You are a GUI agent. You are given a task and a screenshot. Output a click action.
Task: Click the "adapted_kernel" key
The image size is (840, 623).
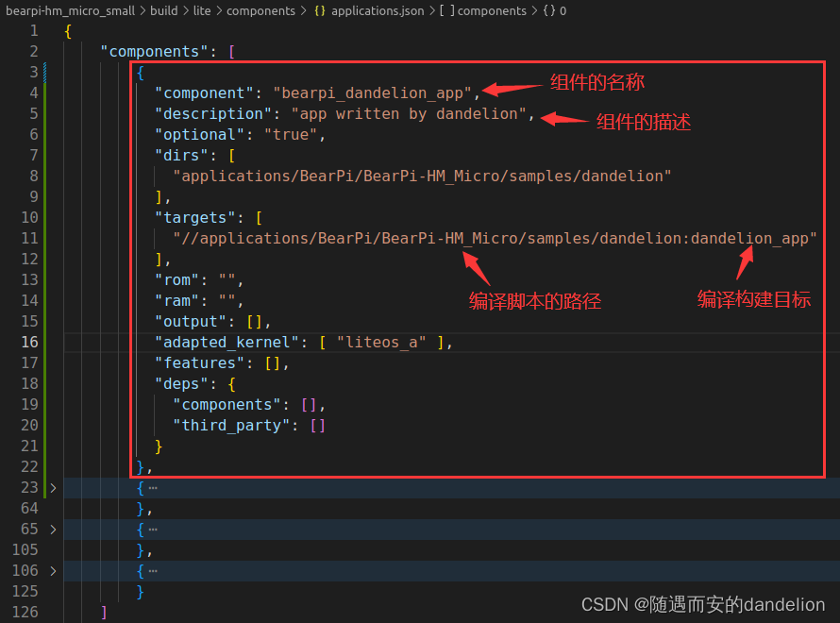point(227,343)
